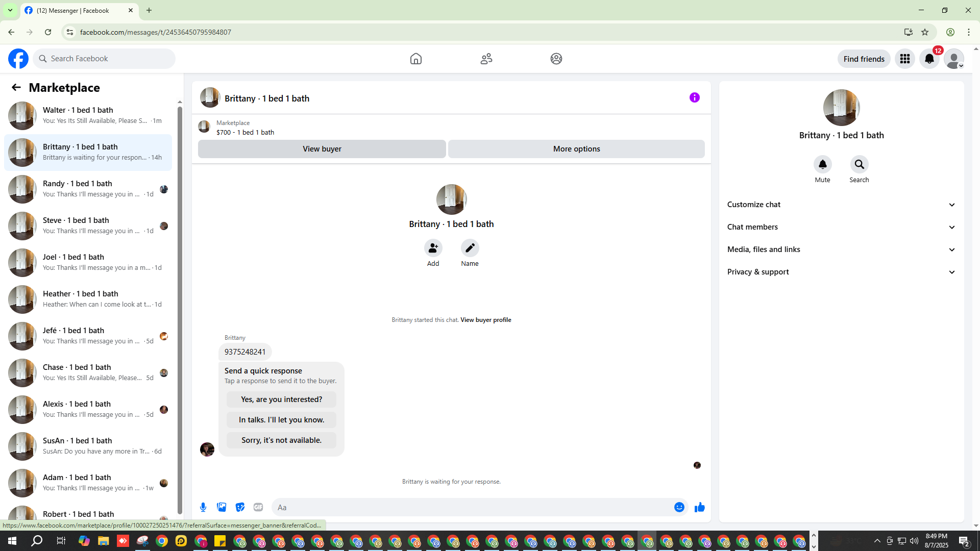
Task: View site information icon in address bar
Action: 70,32
